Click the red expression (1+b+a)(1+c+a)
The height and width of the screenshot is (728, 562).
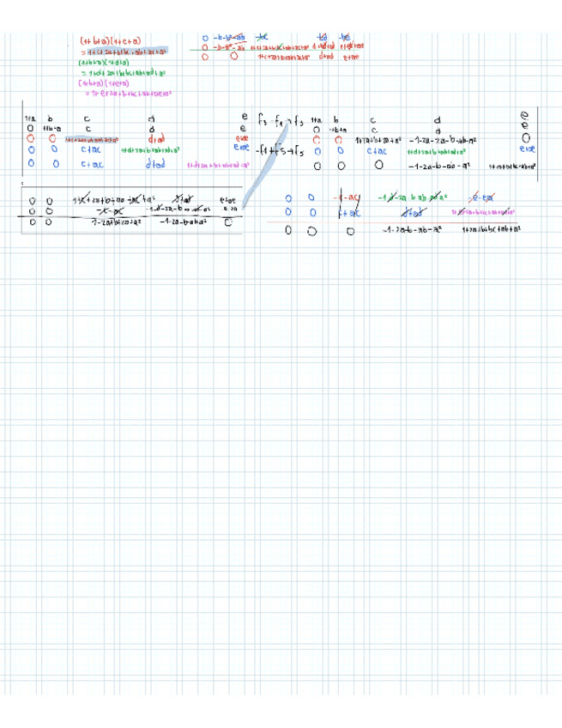click(111, 41)
